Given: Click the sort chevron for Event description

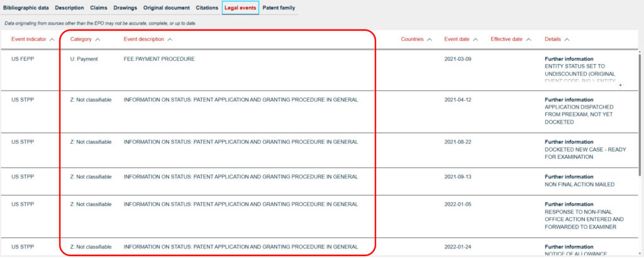Looking at the screenshot, I should 170,40.
